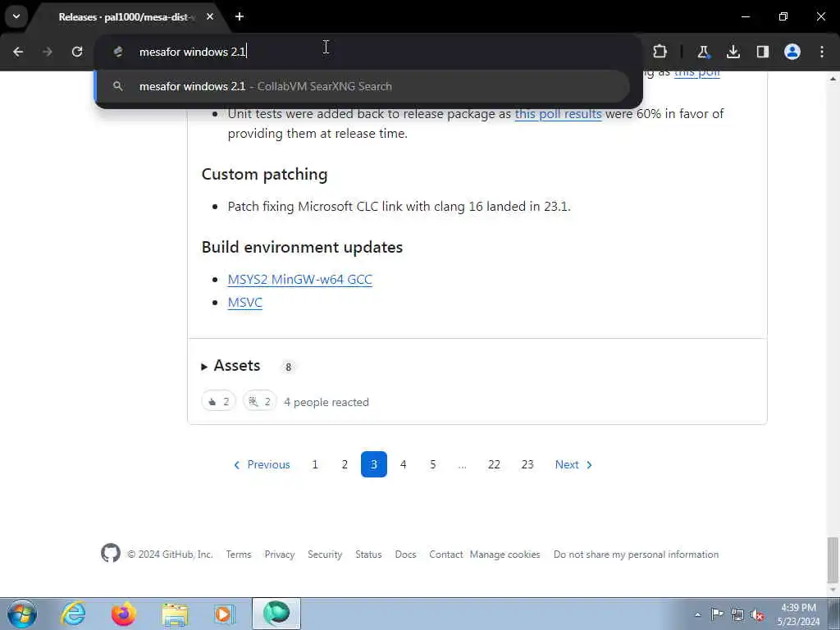Open the user profile avatar
This screenshot has height=630, width=840.
(x=792, y=52)
